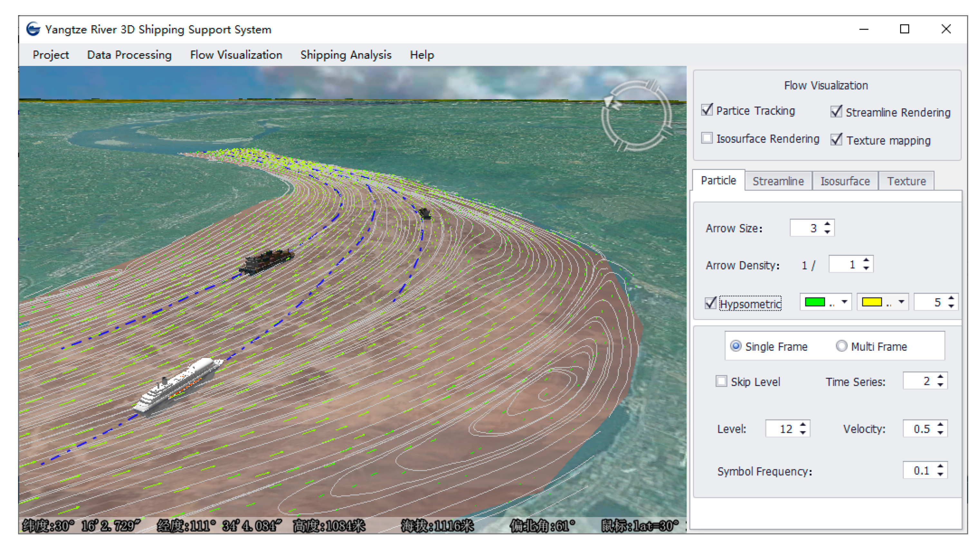
Task: Uncheck the Partice Tracking checkbox
Action: (x=707, y=110)
